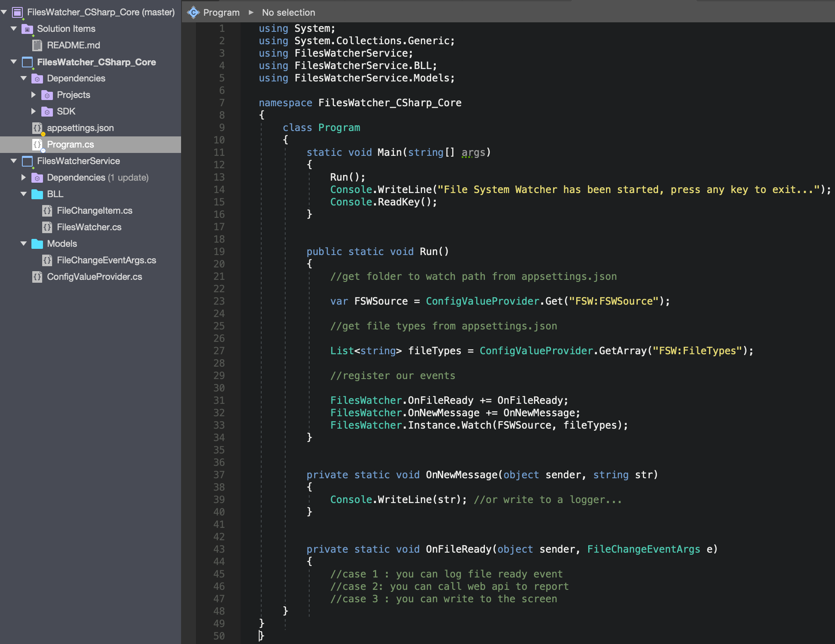Click the blue Models folder icon
835x644 pixels.
coord(37,244)
